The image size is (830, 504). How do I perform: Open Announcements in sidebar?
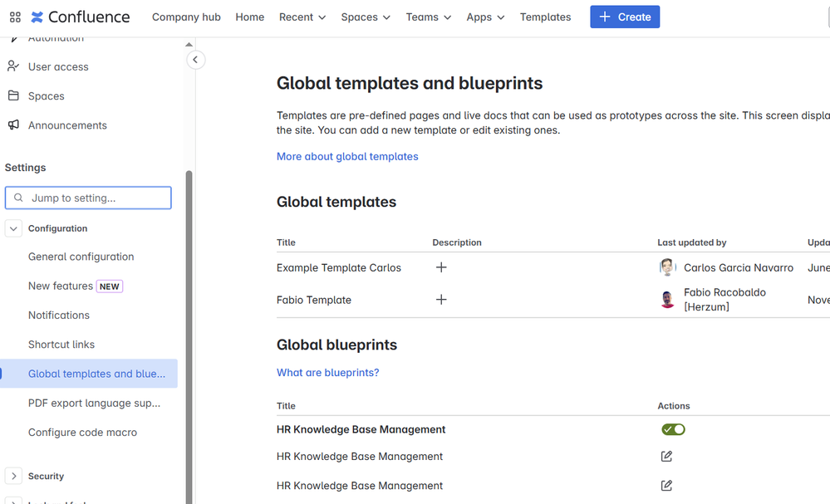(x=67, y=125)
